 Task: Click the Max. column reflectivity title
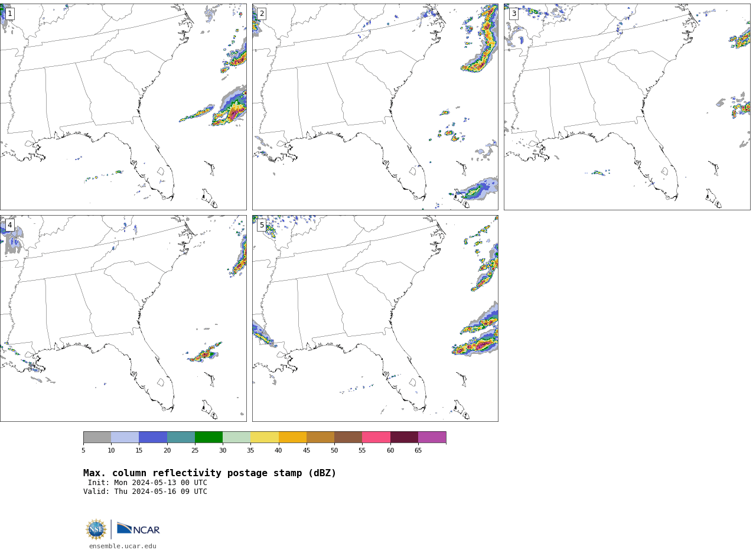click(x=210, y=473)
